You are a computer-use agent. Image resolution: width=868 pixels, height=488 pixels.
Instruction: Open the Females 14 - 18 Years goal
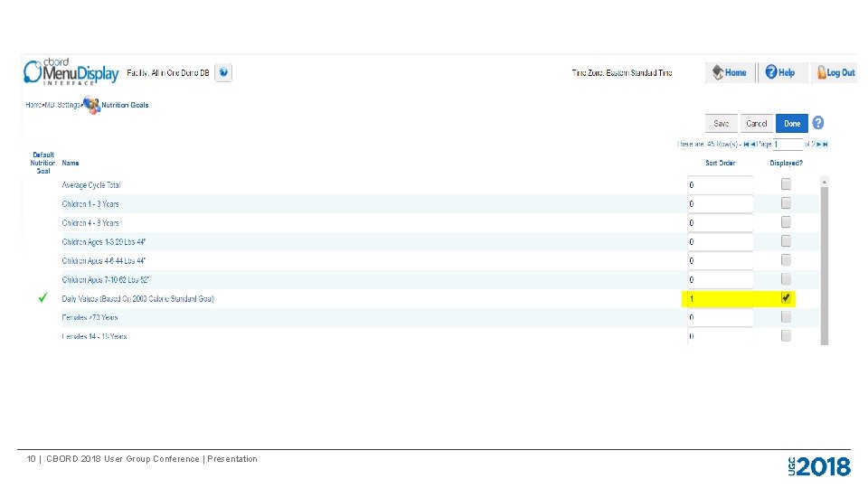coord(94,336)
